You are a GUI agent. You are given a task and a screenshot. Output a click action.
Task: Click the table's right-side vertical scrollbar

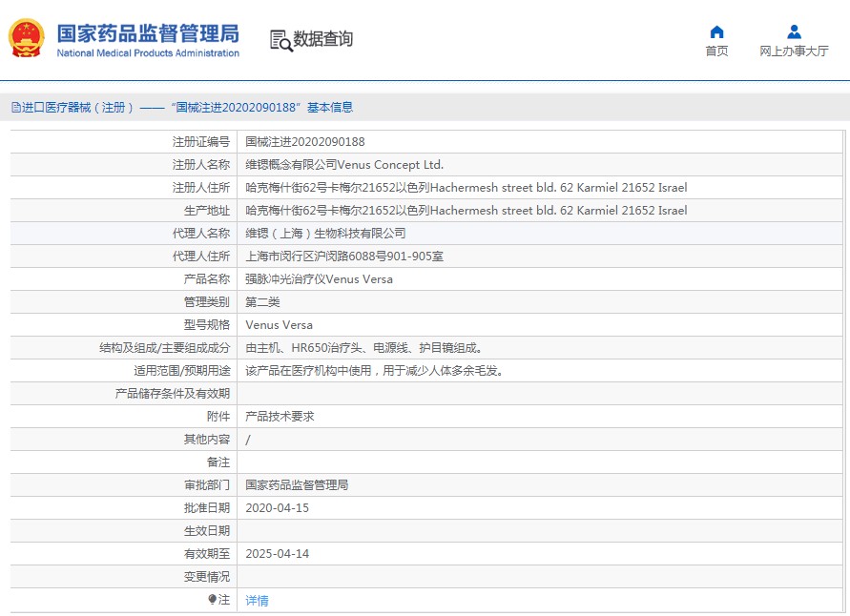[843, 371]
